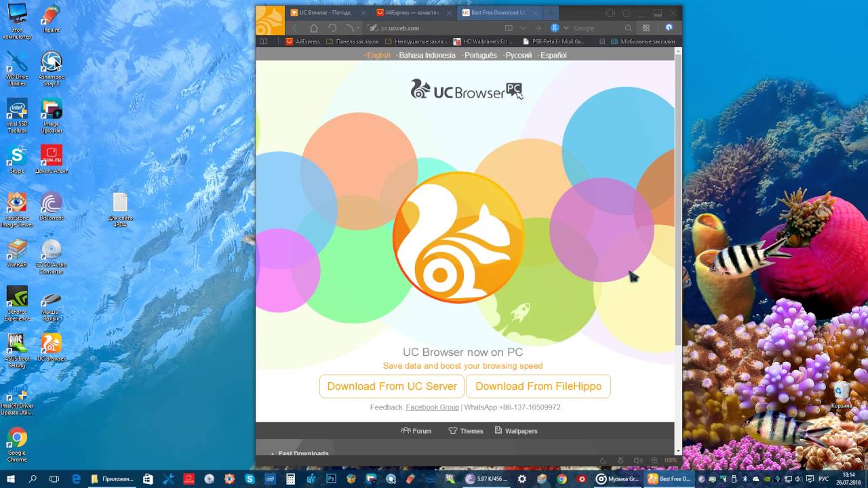The height and width of the screenshot is (488, 868).
Task: Select the WinRAR desktop shortcut
Action: 17,253
